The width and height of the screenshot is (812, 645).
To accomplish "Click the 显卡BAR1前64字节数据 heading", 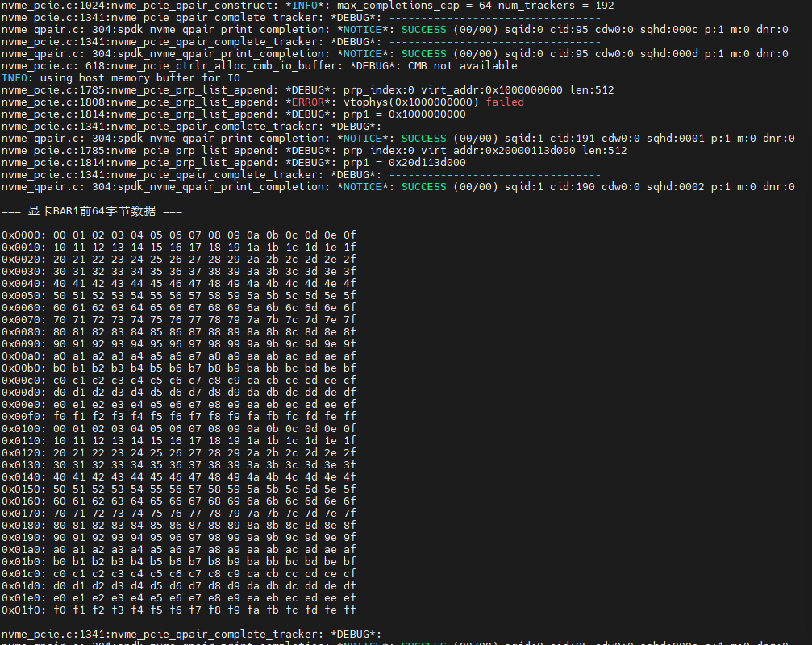I will pos(91,211).
